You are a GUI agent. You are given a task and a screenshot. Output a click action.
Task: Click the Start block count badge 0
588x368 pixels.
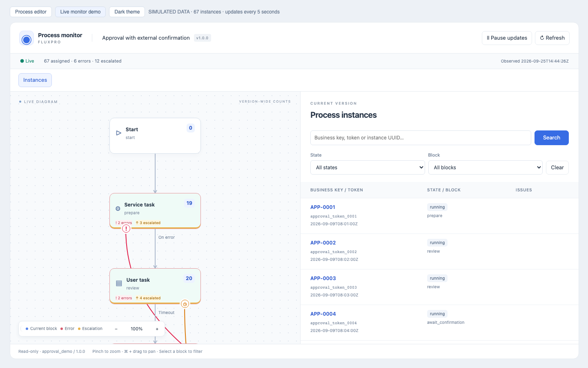tap(191, 128)
